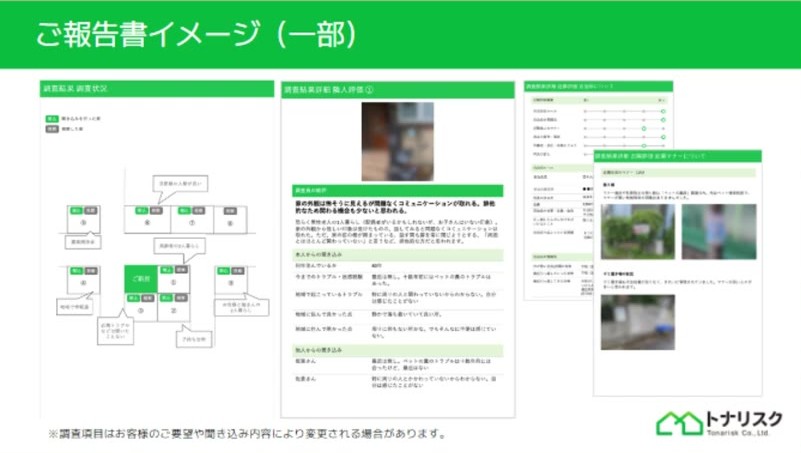The height and width of the screenshot is (453, 801).
Task: Click the slide title ご報告書イメージ（一部）
Action: (x=197, y=34)
